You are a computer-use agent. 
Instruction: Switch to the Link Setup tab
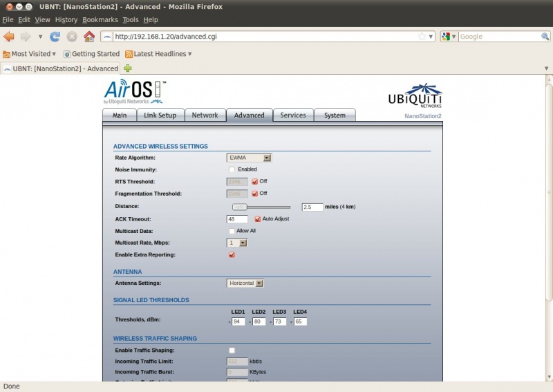point(160,115)
